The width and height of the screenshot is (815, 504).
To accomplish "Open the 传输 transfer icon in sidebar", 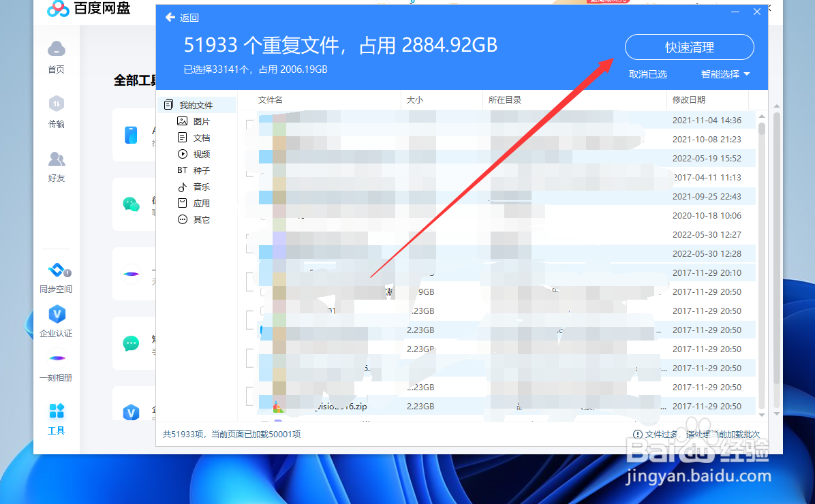I will click(x=56, y=104).
